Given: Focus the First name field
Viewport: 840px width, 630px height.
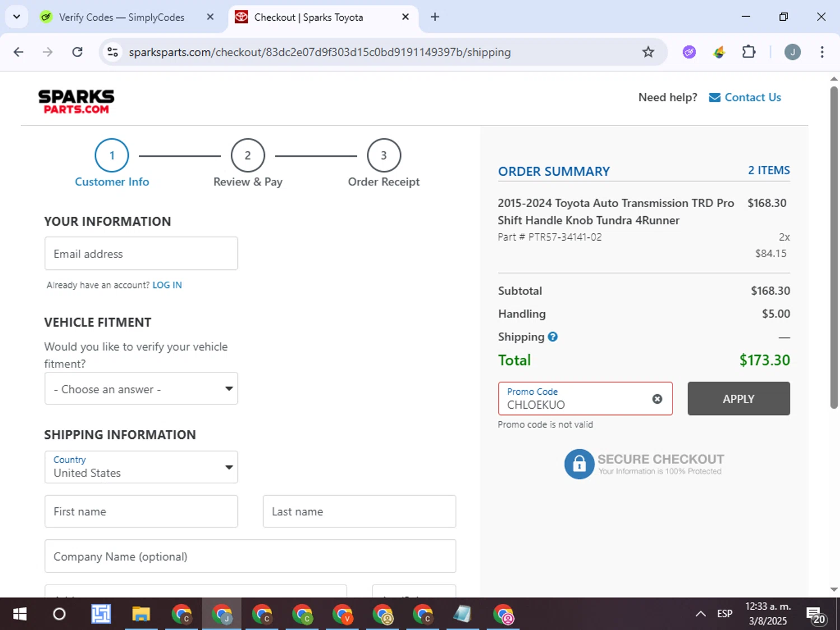Looking at the screenshot, I should (141, 511).
